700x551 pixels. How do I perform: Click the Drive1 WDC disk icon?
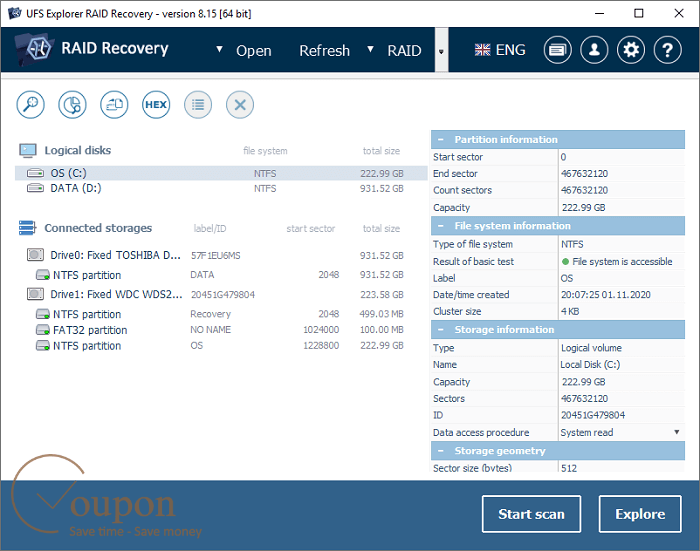tap(35, 294)
